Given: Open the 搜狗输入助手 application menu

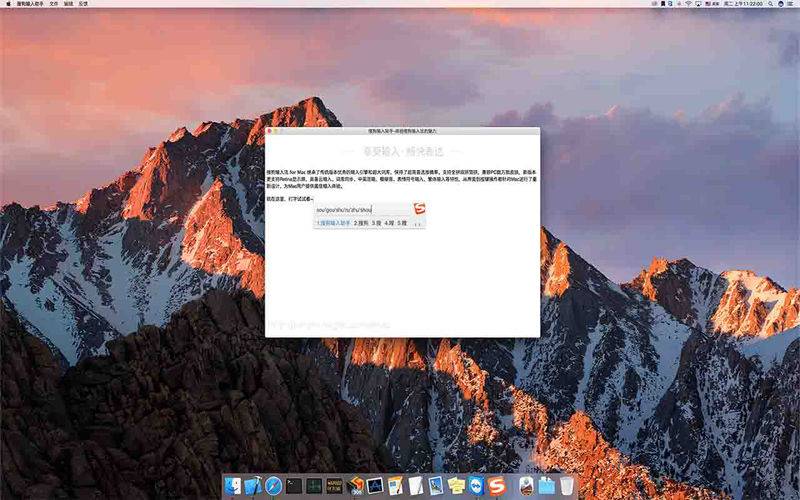Looking at the screenshot, I should tap(30, 4).
